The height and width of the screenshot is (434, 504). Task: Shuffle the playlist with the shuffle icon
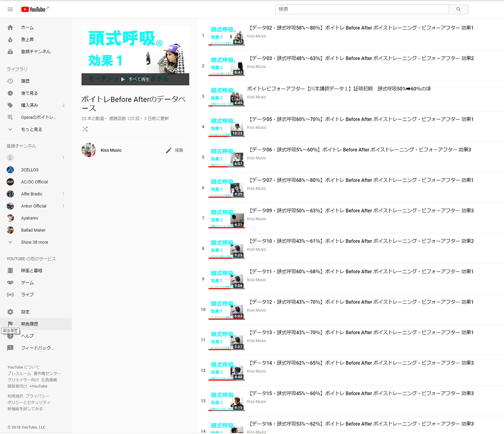[85, 129]
